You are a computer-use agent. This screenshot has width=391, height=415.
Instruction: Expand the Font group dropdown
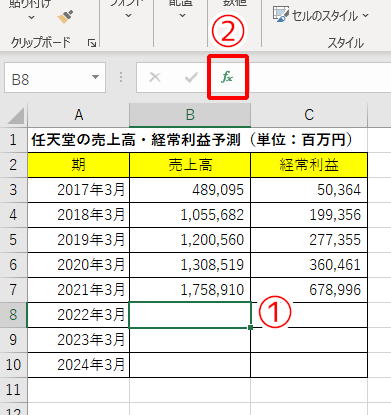(128, 16)
